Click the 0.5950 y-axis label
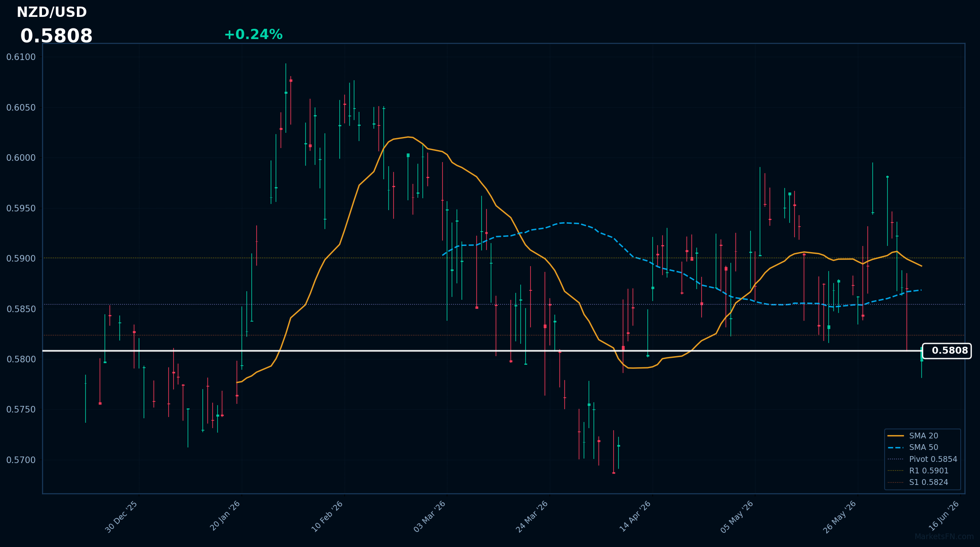This screenshot has width=980, height=547. 21,209
